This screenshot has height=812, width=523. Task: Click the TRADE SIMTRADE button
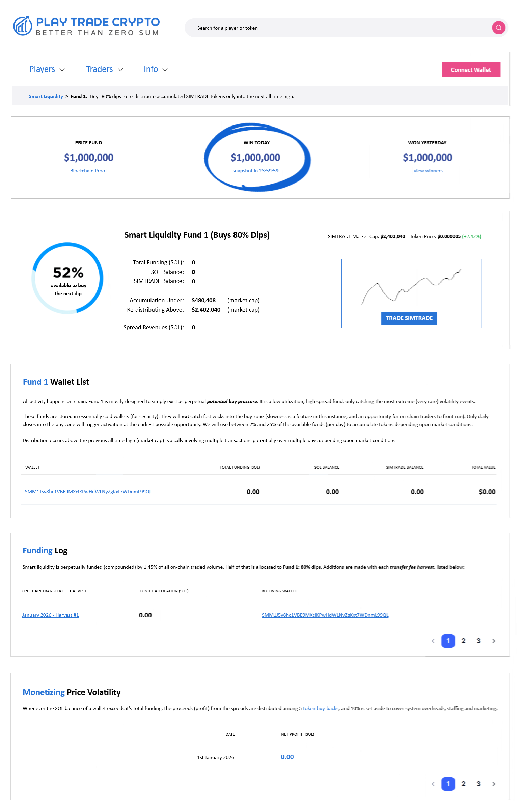tap(409, 318)
